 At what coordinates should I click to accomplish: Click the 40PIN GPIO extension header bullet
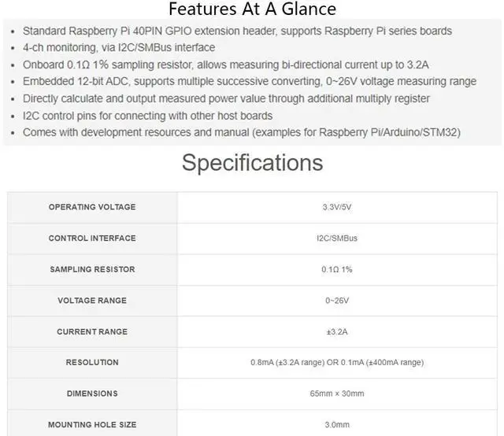click(x=237, y=31)
